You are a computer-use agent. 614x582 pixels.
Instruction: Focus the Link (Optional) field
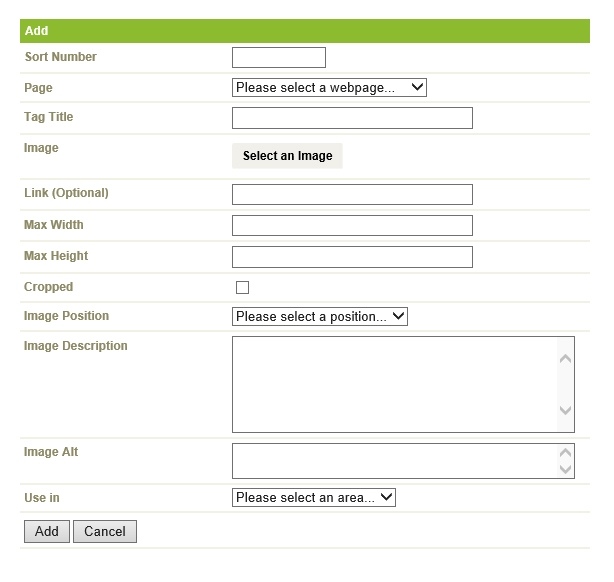tap(352, 195)
